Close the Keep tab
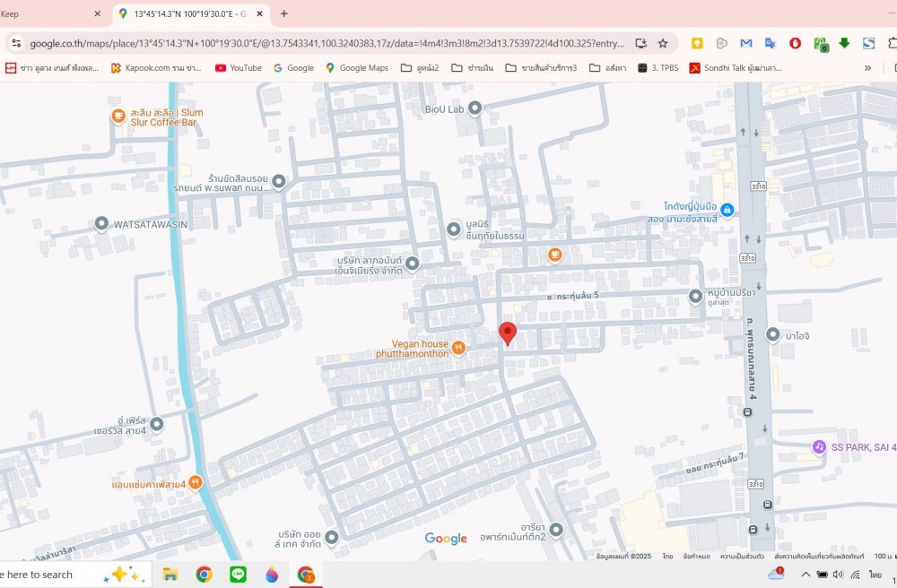 coord(97,13)
